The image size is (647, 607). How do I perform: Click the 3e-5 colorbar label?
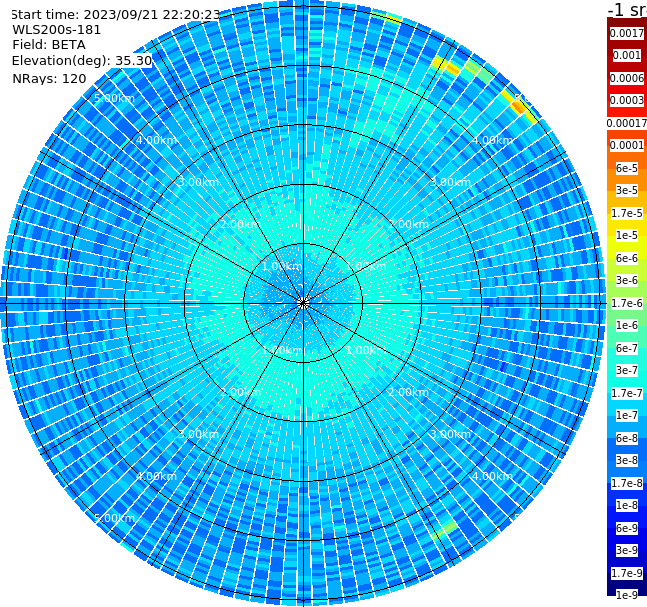click(x=627, y=190)
